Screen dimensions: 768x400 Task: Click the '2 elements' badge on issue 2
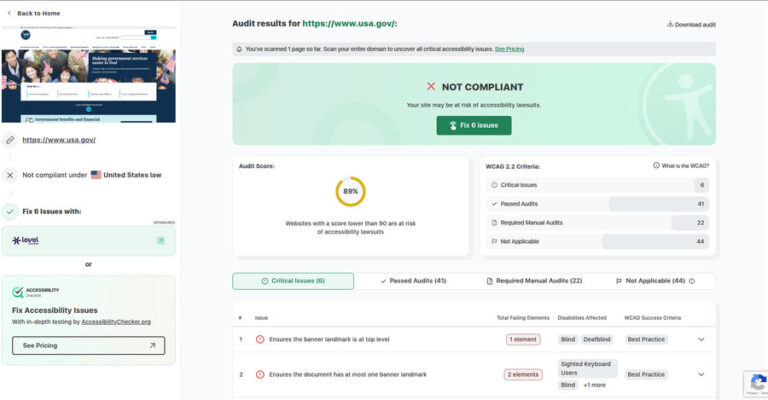523,375
